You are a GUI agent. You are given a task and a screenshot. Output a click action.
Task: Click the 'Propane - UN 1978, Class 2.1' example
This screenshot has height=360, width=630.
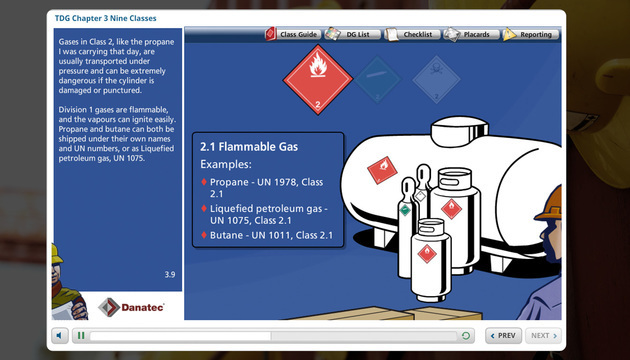(266, 188)
